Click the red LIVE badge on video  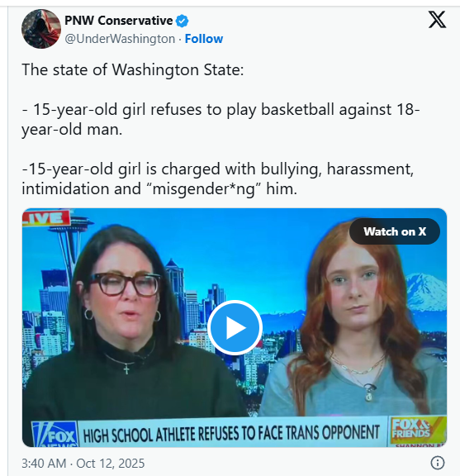click(x=45, y=218)
